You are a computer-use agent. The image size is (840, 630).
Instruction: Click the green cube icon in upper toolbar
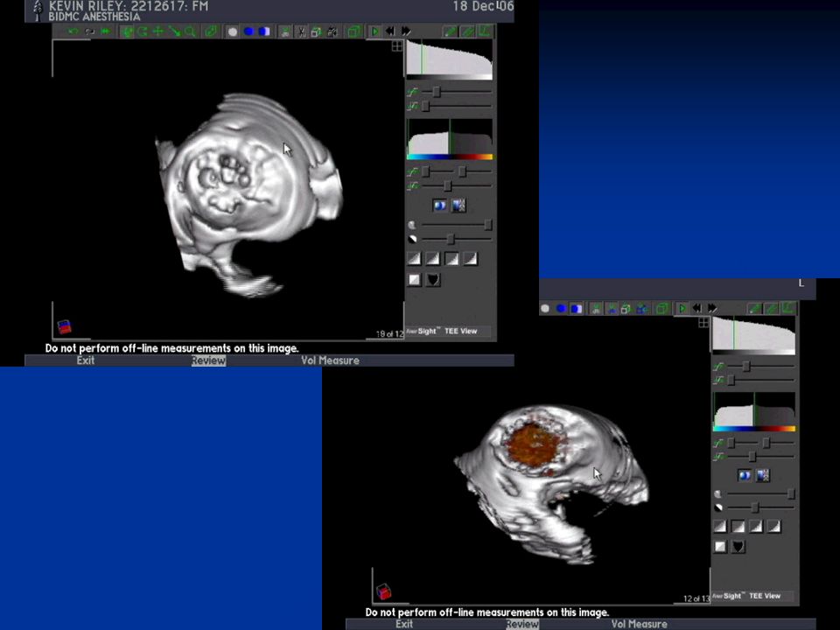click(x=353, y=31)
